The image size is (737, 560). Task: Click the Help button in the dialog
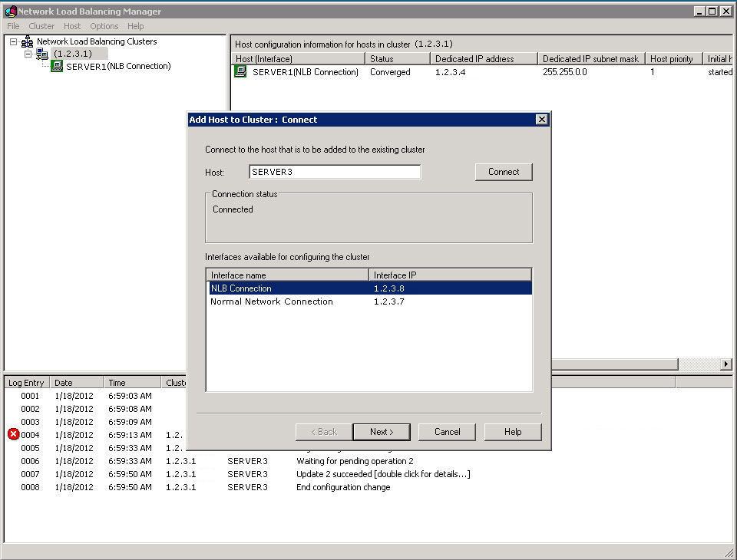pos(513,432)
